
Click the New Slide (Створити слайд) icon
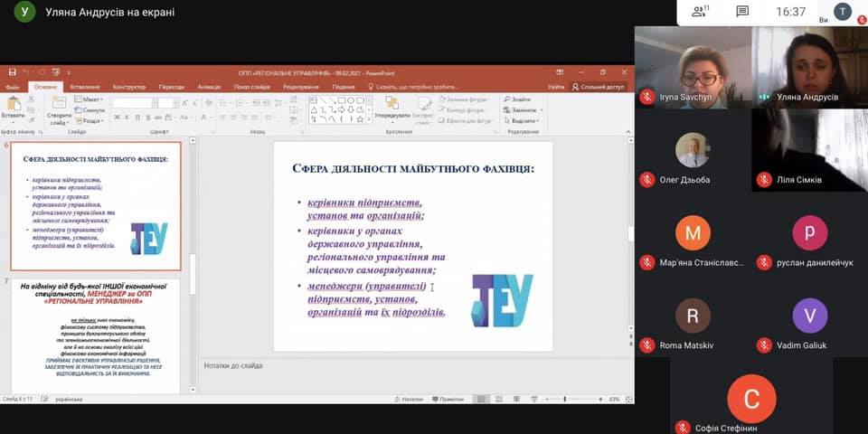[x=59, y=102]
